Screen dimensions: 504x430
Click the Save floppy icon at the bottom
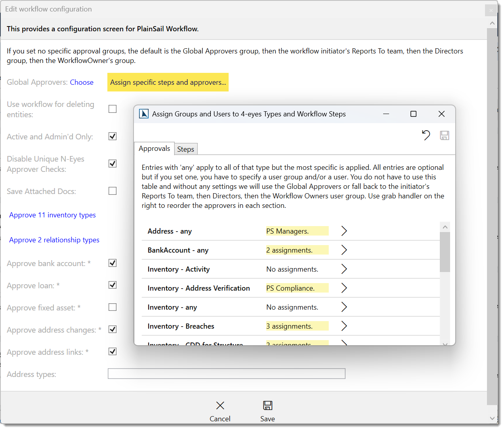(x=267, y=405)
